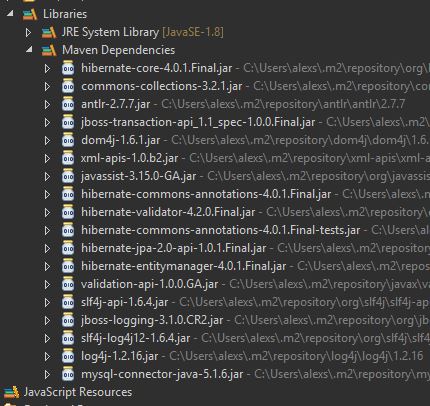Expand hibernate-core-4.0.1.Final.jar contents
The height and width of the screenshot is (406, 430).
tap(47, 68)
